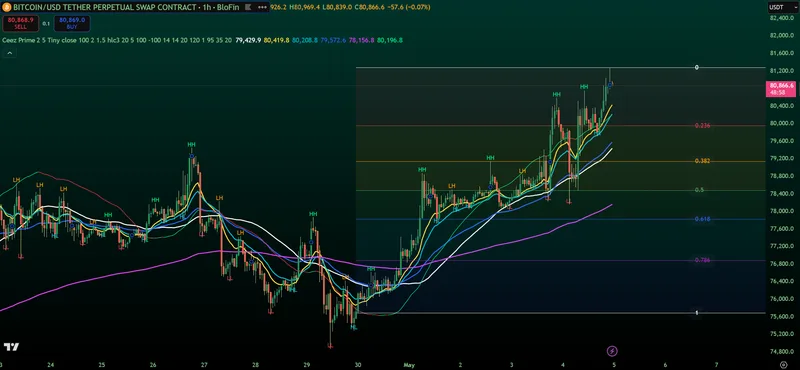
Task: Select the Fibonacci level label 0
Action: [696, 68]
